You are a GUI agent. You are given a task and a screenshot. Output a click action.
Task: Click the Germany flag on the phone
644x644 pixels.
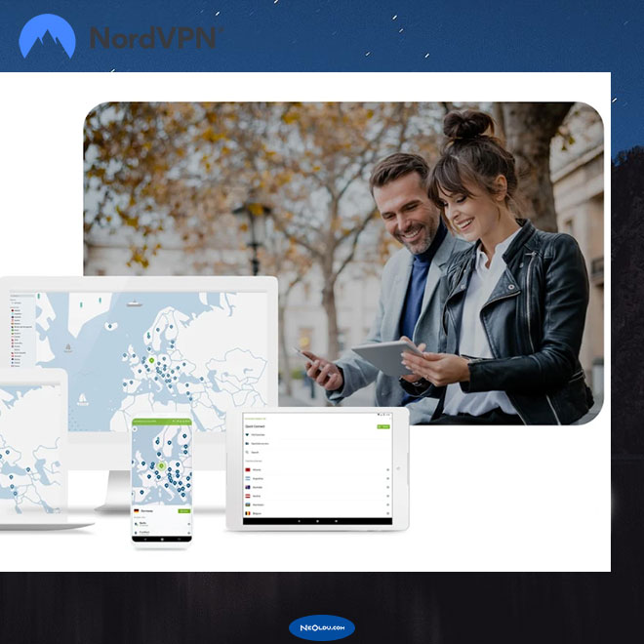[x=138, y=509]
